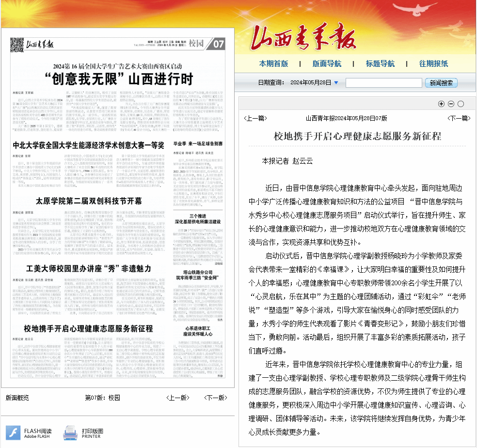Open article 心系退休职工 座谈关怀暖人心
This screenshot has width=477, height=448.
[198, 331]
